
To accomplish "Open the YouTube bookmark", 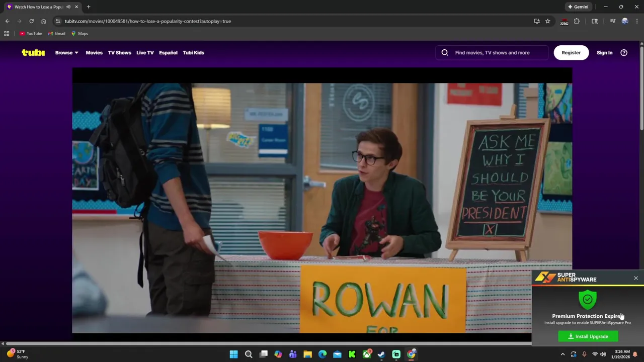I will [31, 34].
